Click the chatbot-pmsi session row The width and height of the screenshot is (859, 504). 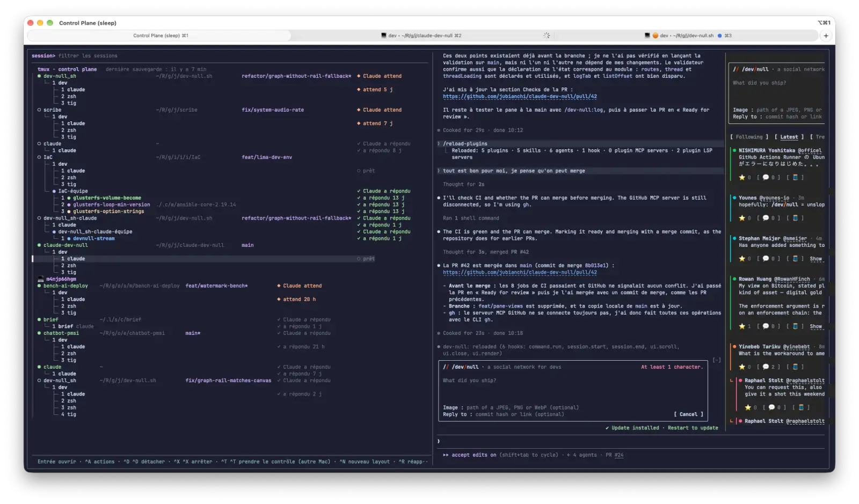coord(184,333)
